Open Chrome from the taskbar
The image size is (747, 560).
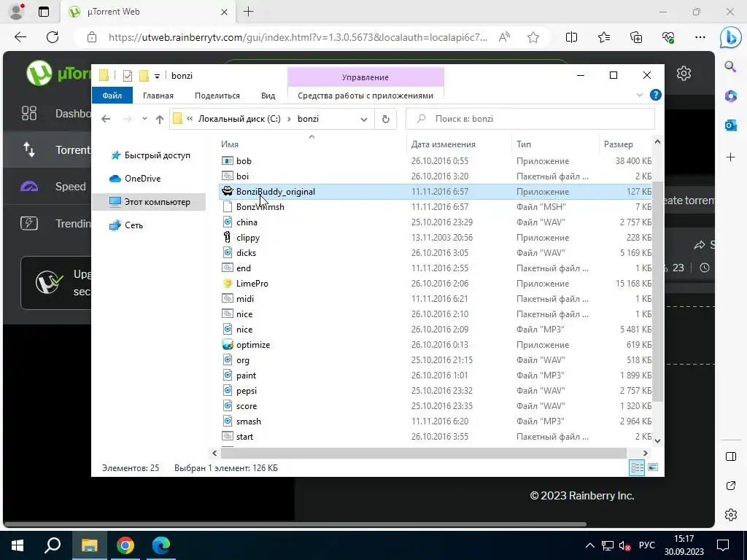(x=125, y=545)
